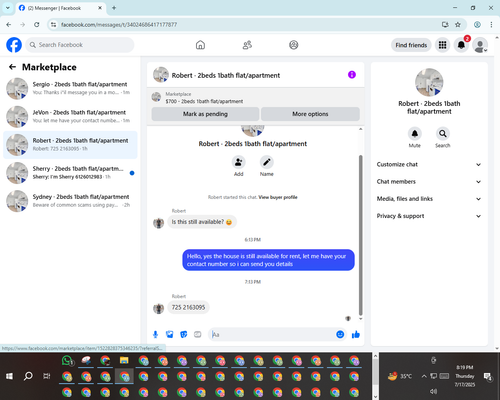Reload the browser page
This screenshot has width=500, height=400.
pyautogui.click(x=37, y=25)
